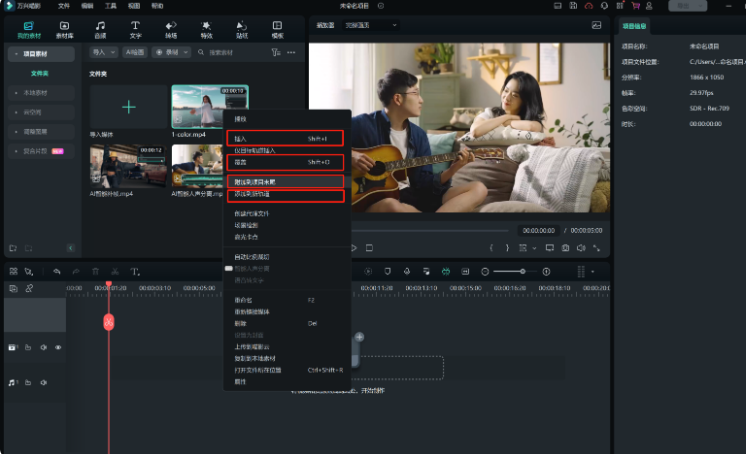Viewport: 746px width, 454px height.
Task: Open the 文字 (Text) tab
Action: click(135, 29)
